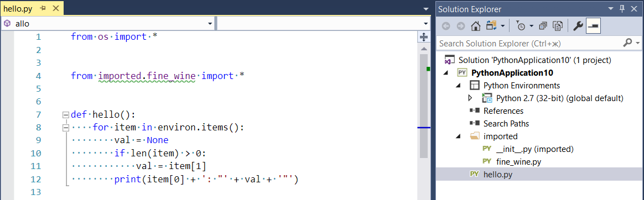Open the views switcher dropdown arrow
The width and height of the screenshot is (644, 200).
click(502, 26)
